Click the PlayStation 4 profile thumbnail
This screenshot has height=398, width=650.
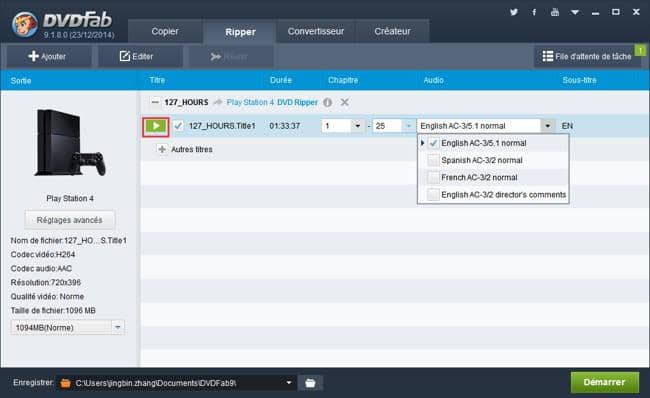(x=70, y=143)
